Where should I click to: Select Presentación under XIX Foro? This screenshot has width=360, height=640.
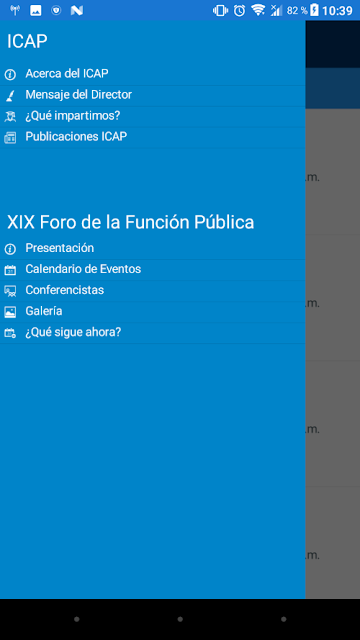click(x=153, y=249)
